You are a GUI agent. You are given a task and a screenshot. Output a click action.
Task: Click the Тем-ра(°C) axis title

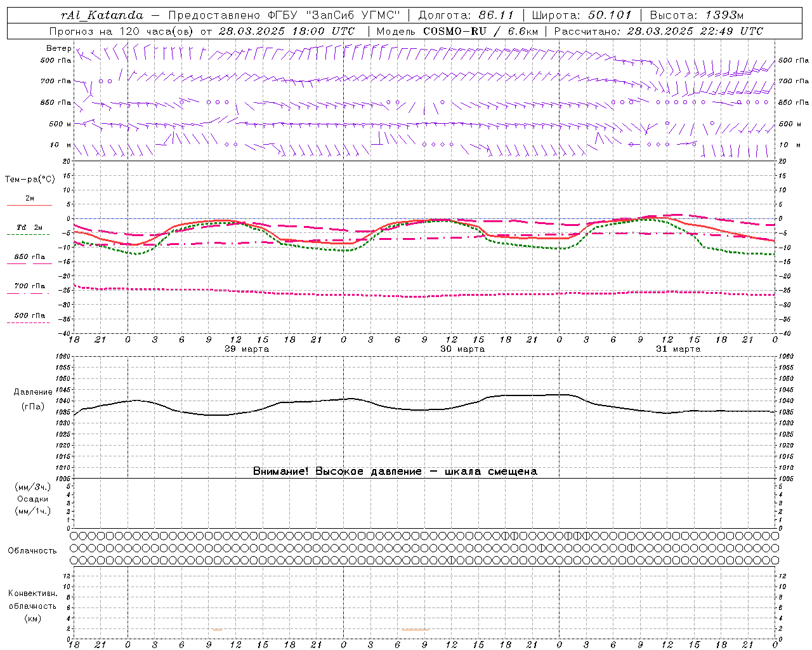click(x=30, y=180)
